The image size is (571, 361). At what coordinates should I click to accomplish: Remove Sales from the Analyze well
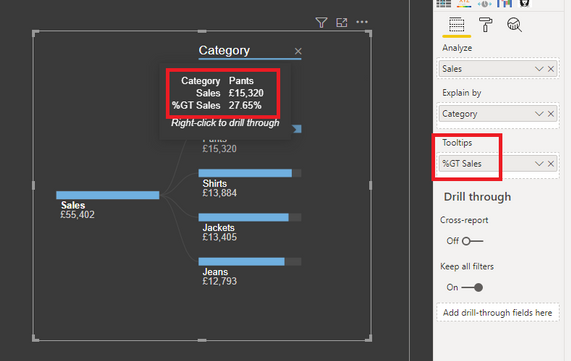[551, 69]
